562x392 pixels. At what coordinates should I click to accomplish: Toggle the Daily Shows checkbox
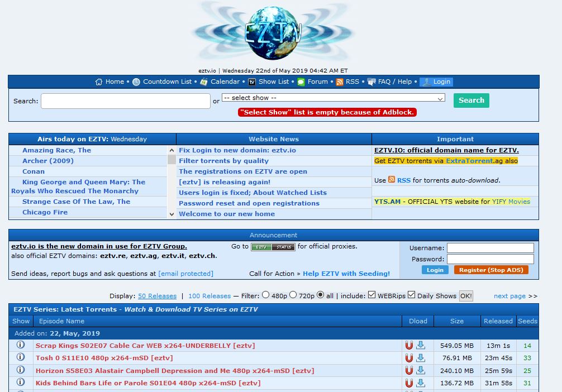coord(412,295)
